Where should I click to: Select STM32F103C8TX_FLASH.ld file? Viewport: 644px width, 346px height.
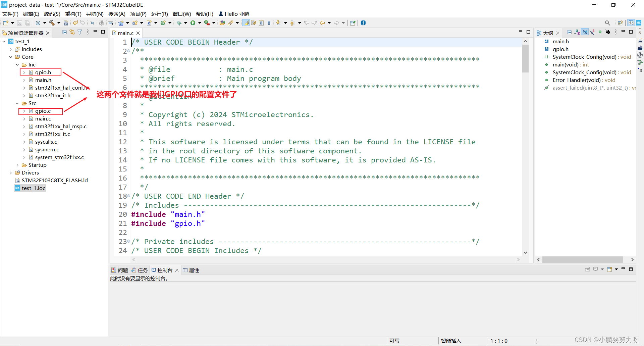point(54,181)
